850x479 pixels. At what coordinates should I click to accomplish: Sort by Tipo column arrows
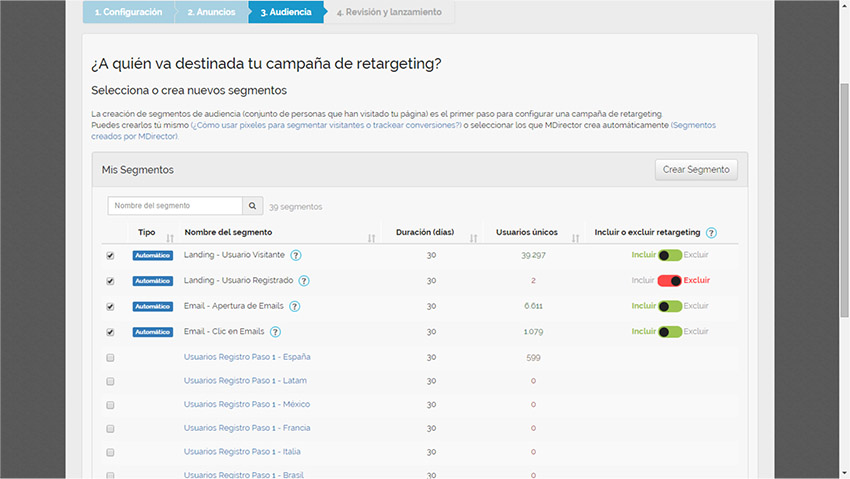click(170, 238)
